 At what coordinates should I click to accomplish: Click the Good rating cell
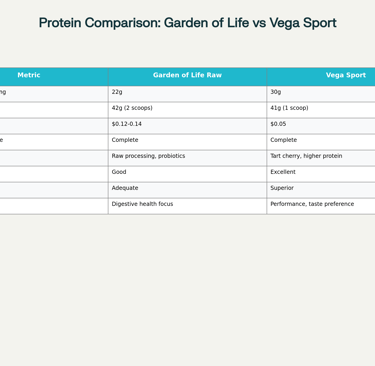tap(187, 174)
